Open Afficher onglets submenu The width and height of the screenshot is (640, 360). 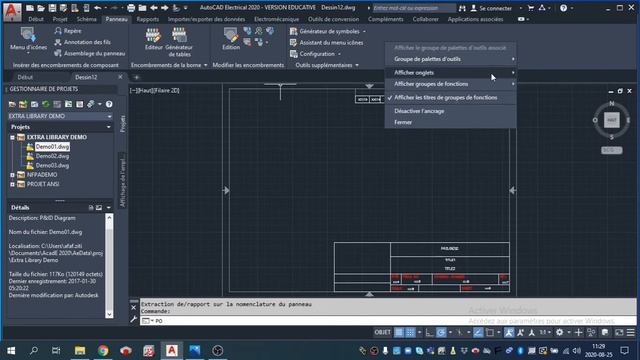coord(451,73)
